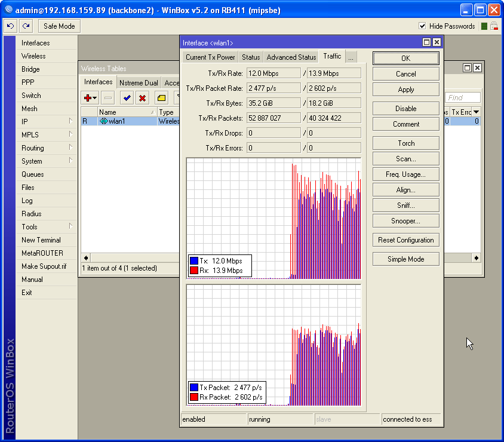Disable interface with the red X icon

tap(142, 98)
